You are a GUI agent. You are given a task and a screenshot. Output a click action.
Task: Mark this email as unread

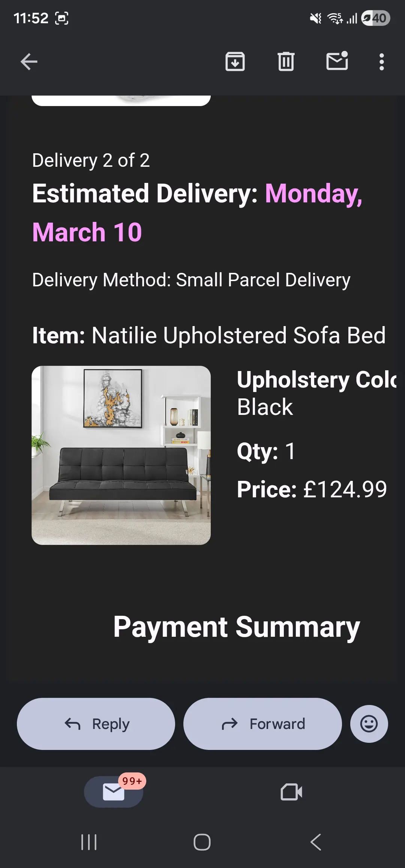pyautogui.click(x=337, y=61)
